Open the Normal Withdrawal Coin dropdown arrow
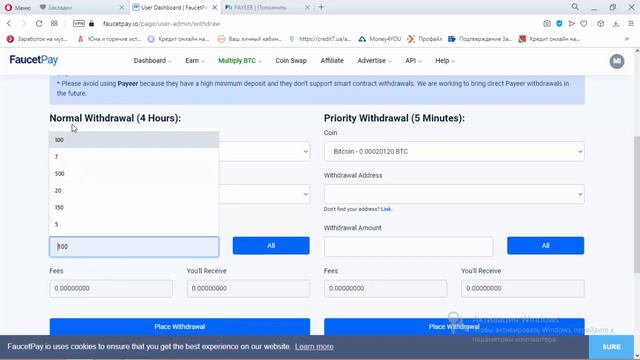The width and height of the screenshot is (640, 360). click(305, 151)
